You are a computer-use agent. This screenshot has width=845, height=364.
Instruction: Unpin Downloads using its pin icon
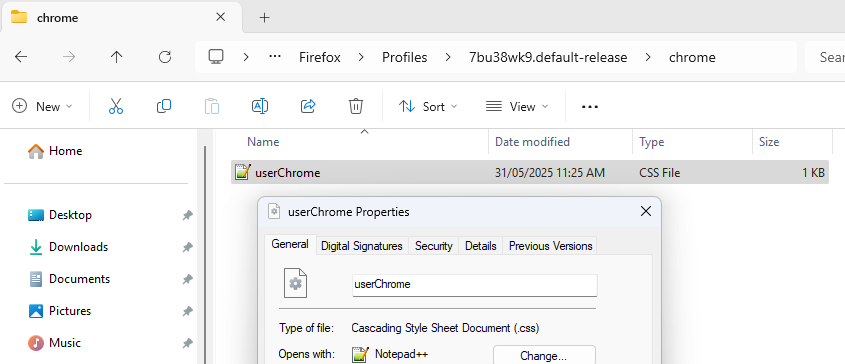point(187,247)
